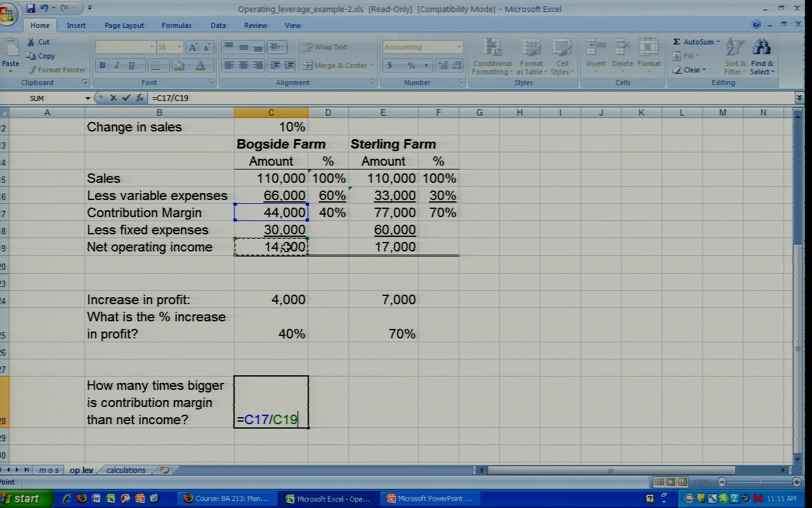Toggle Bold formatting

pyautogui.click(x=102, y=65)
